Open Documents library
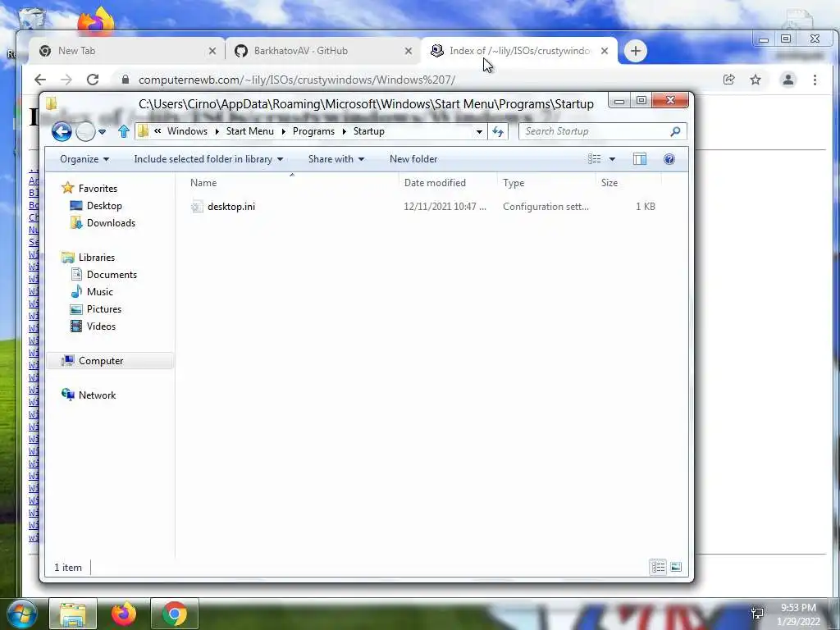This screenshot has height=630, width=840. (112, 275)
